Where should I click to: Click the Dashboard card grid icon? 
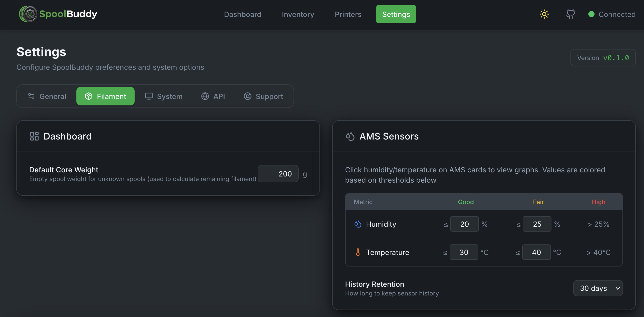pyautogui.click(x=34, y=136)
